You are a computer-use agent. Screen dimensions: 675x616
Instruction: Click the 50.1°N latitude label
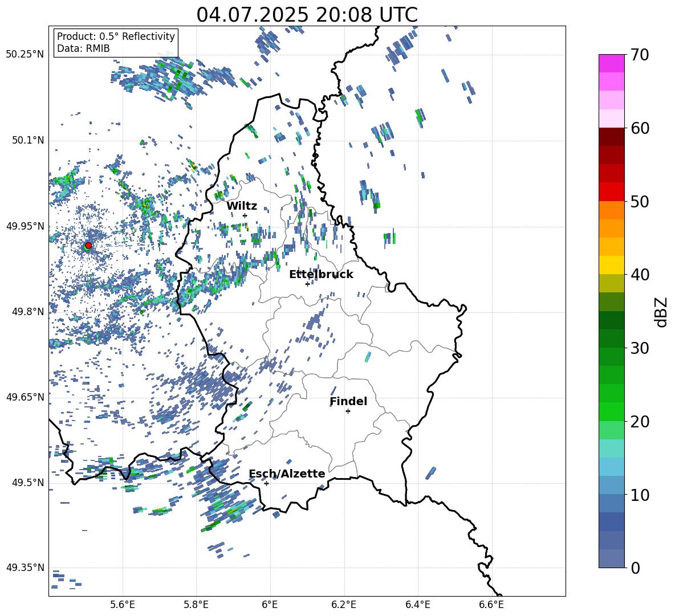coord(28,140)
